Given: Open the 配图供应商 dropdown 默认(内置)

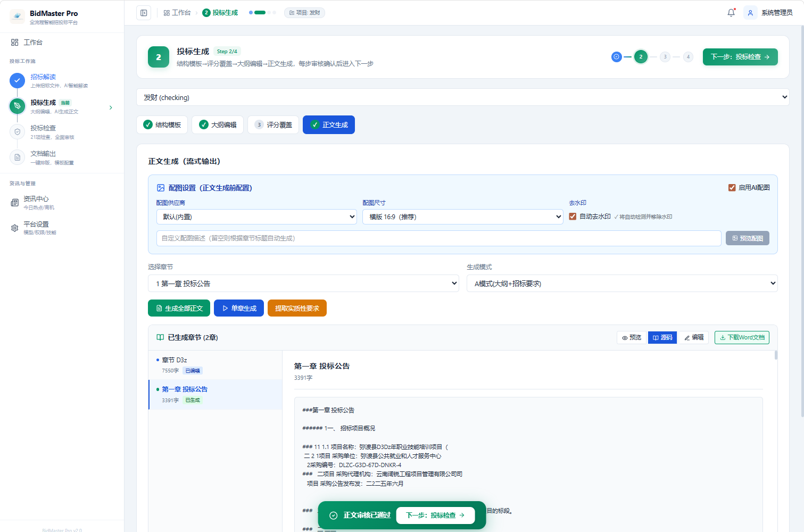Looking at the screenshot, I should [256, 217].
